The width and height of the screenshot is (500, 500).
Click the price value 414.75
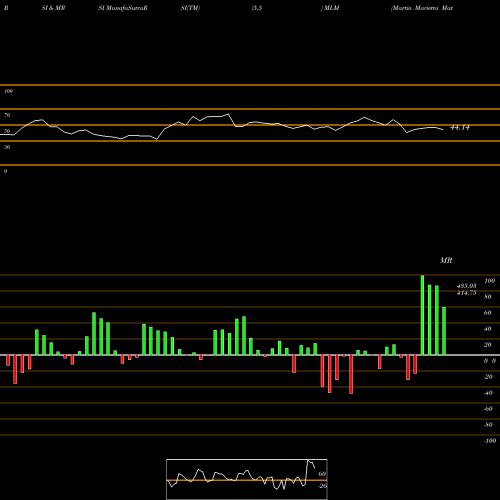click(467, 293)
